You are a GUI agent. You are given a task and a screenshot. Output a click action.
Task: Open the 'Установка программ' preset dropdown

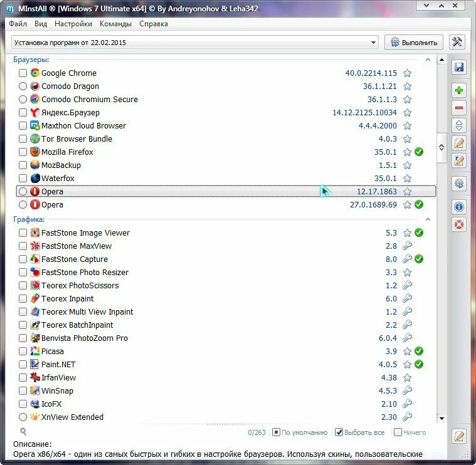[195, 43]
